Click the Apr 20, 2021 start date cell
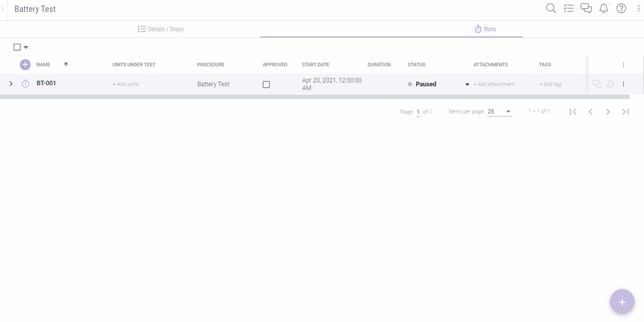 (x=332, y=84)
